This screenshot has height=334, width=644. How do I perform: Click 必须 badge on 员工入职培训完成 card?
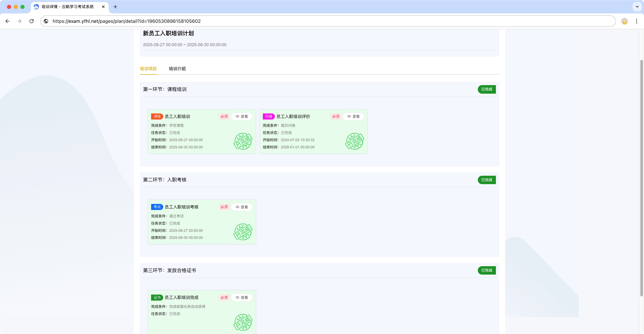coord(224,298)
